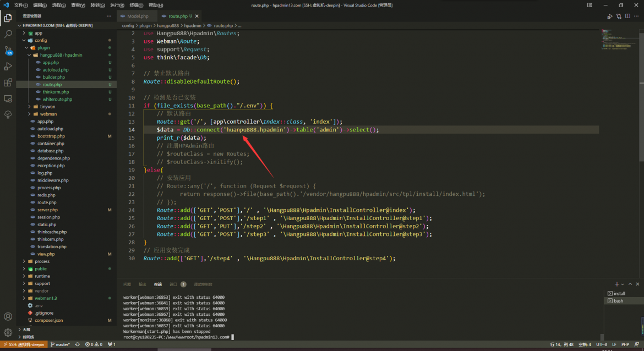Open whiteroute.php in the file tree
This screenshot has height=351, width=644.
[x=57, y=100]
